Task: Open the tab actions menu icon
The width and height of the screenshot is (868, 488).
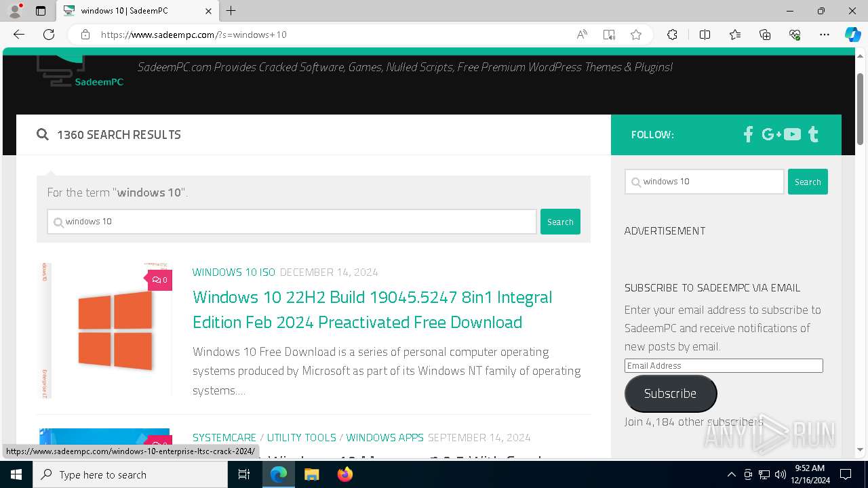Action: click(41, 11)
